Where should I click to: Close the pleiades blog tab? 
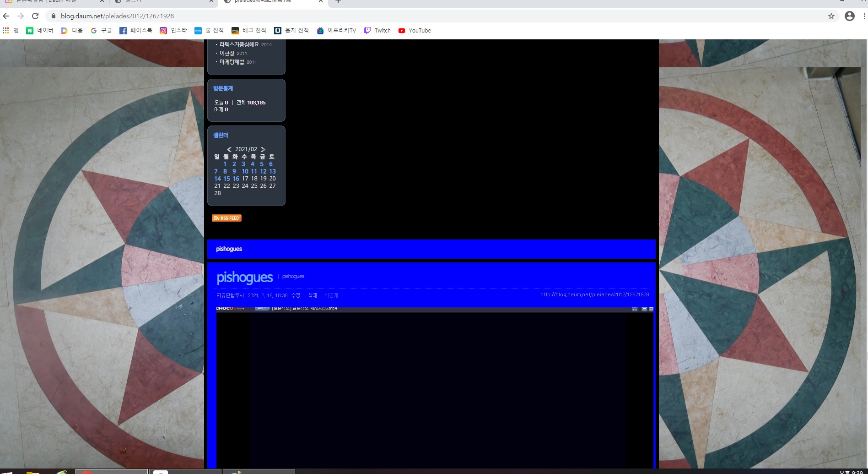(x=320, y=1)
